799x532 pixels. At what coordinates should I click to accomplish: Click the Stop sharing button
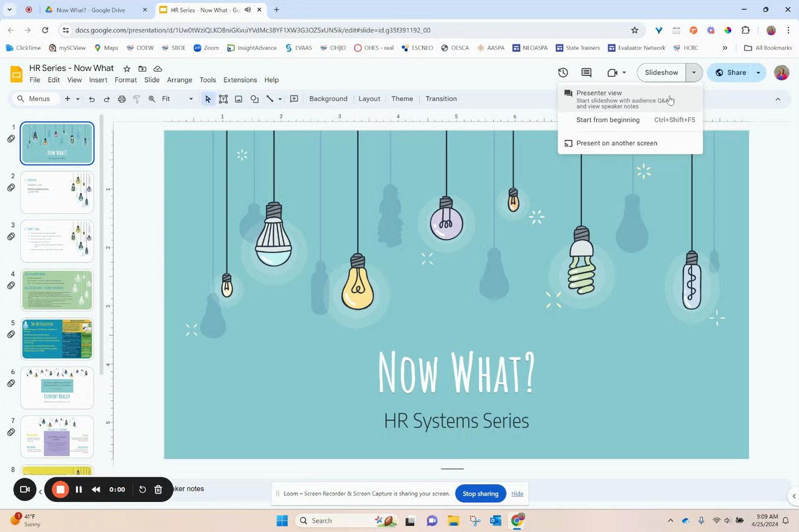[x=480, y=493]
